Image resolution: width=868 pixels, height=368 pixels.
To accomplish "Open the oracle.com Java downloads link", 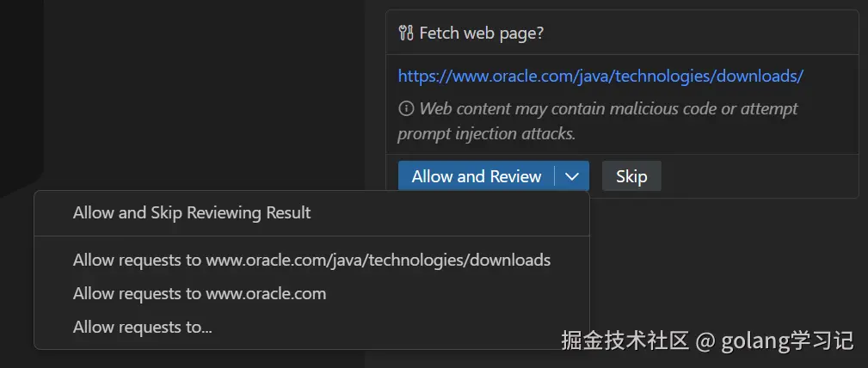I will pyautogui.click(x=600, y=76).
